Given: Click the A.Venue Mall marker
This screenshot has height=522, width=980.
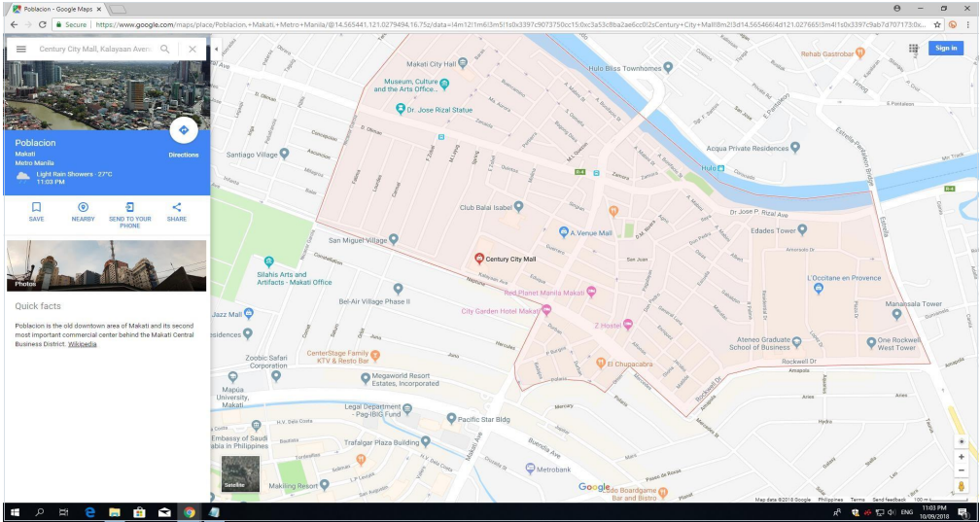Looking at the screenshot, I should [563, 232].
